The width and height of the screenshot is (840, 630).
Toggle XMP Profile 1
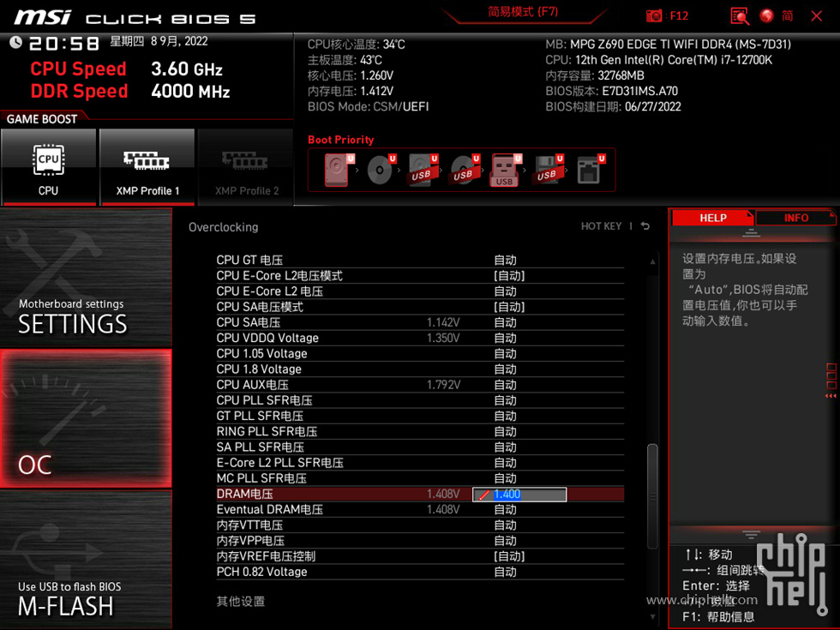coord(147,166)
